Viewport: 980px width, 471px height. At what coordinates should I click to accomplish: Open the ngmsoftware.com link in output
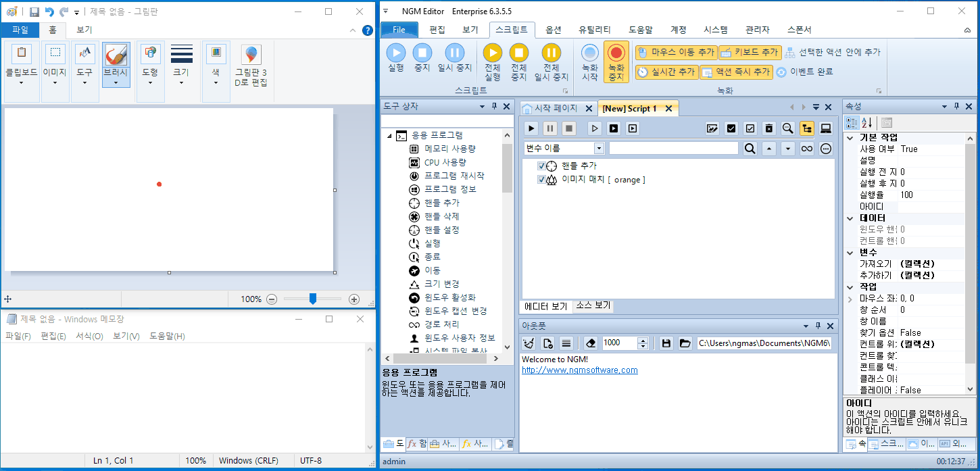(580, 370)
